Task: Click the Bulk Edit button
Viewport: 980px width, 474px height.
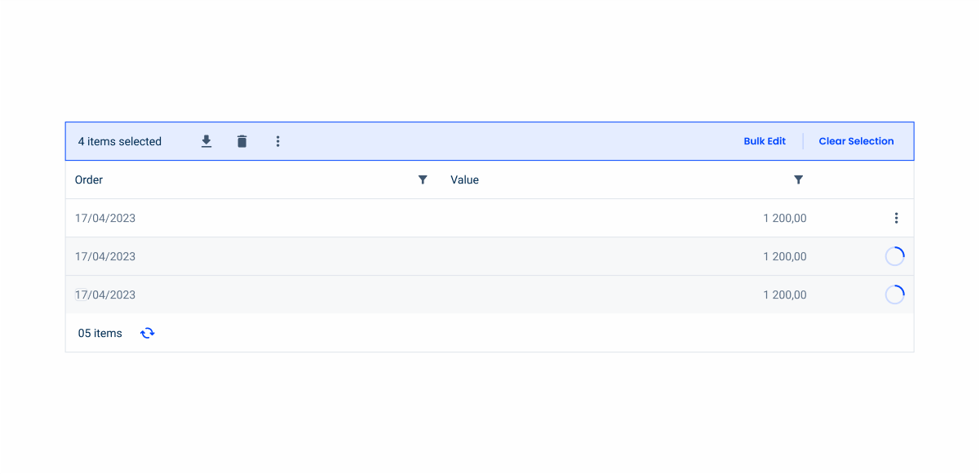Action: tap(765, 141)
